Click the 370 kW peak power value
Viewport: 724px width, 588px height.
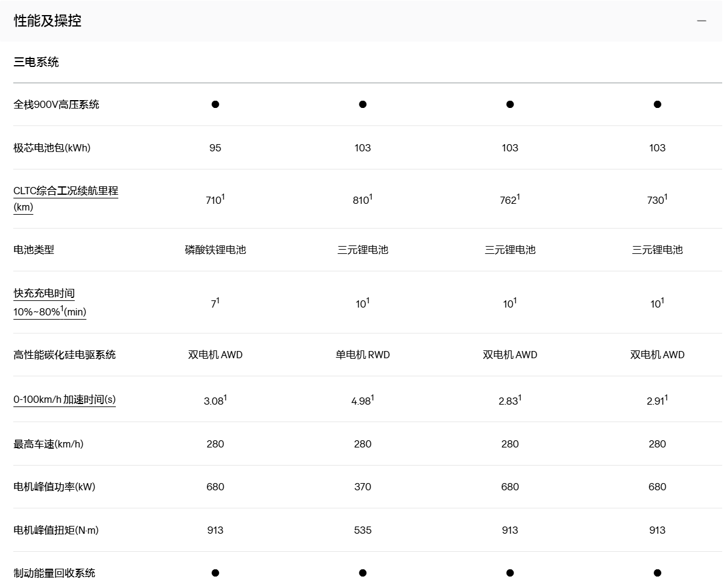(x=363, y=487)
